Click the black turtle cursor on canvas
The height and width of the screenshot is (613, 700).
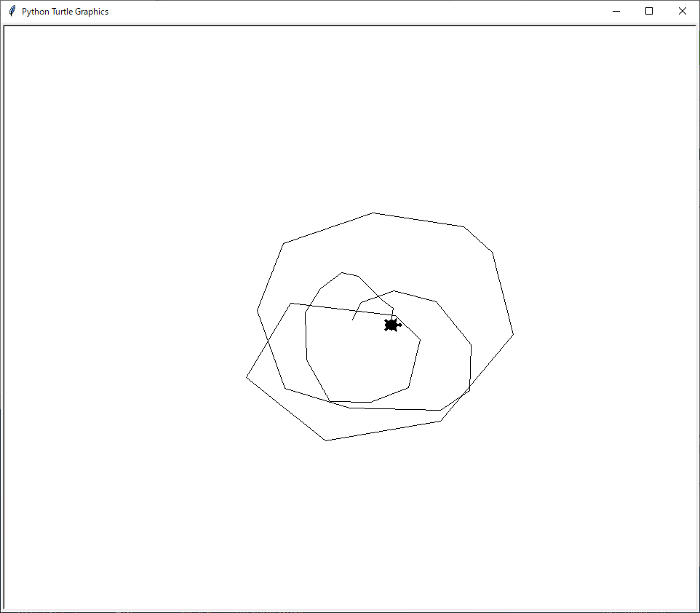click(392, 325)
